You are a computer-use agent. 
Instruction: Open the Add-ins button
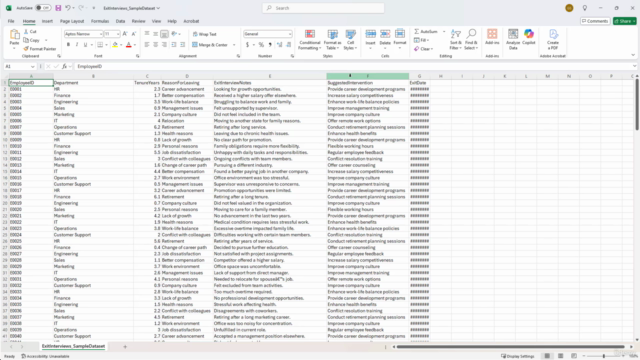[x=492, y=37]
